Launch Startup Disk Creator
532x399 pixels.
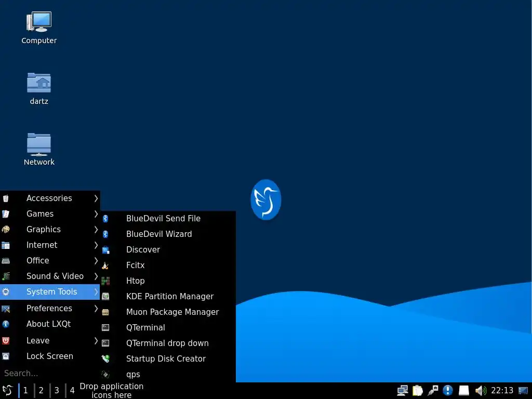168,359
